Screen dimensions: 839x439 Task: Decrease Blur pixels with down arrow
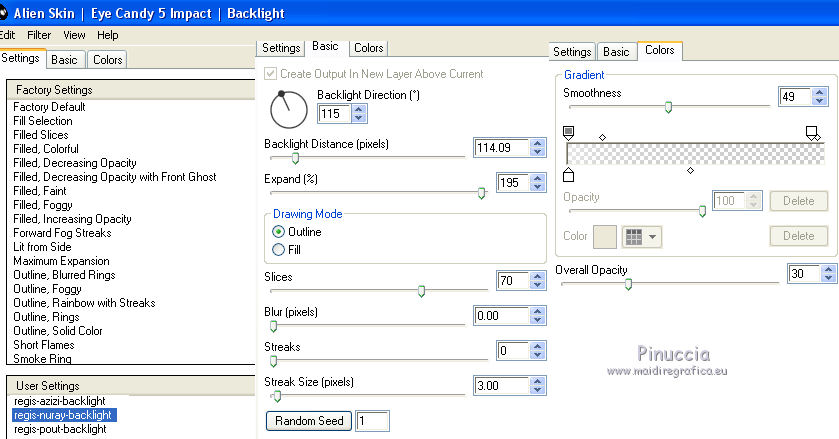(x=538, y=320)
